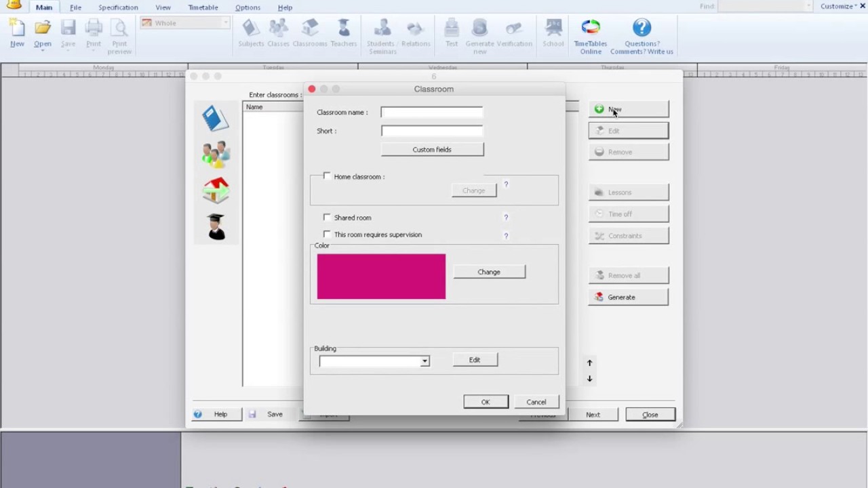Click the Generate button in wizard
Screen dimensions: 868x488
click(x=628, y=297)
